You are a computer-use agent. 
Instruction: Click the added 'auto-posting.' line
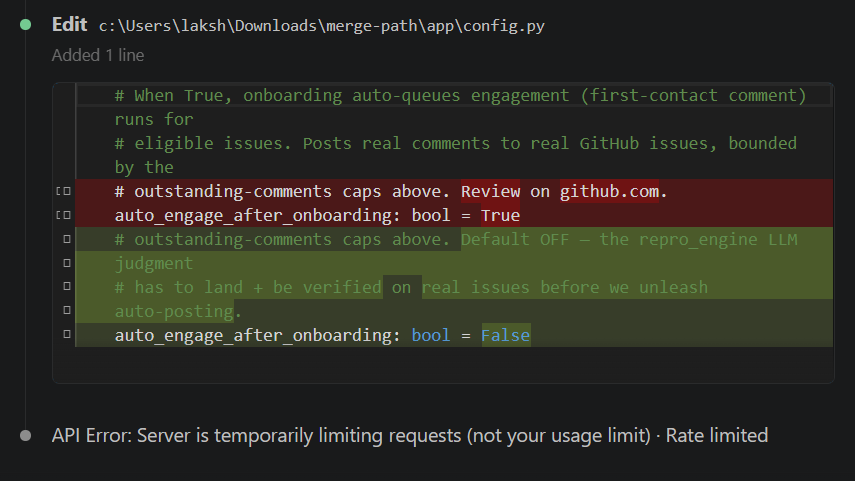pyautogui.click(x=178, y=311)
